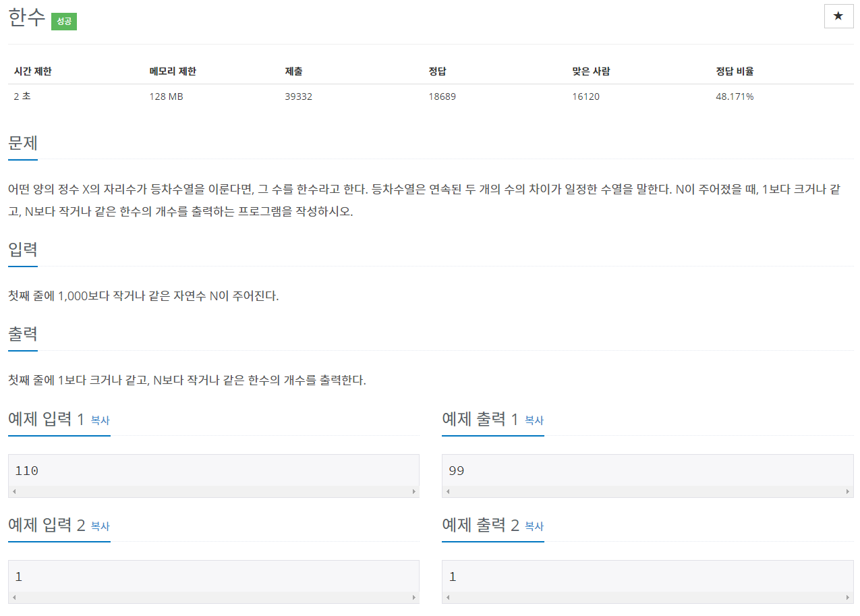This screenshot has height=616, width=860.
Task: Click the 제출 column header
Action: coord(293,72)
